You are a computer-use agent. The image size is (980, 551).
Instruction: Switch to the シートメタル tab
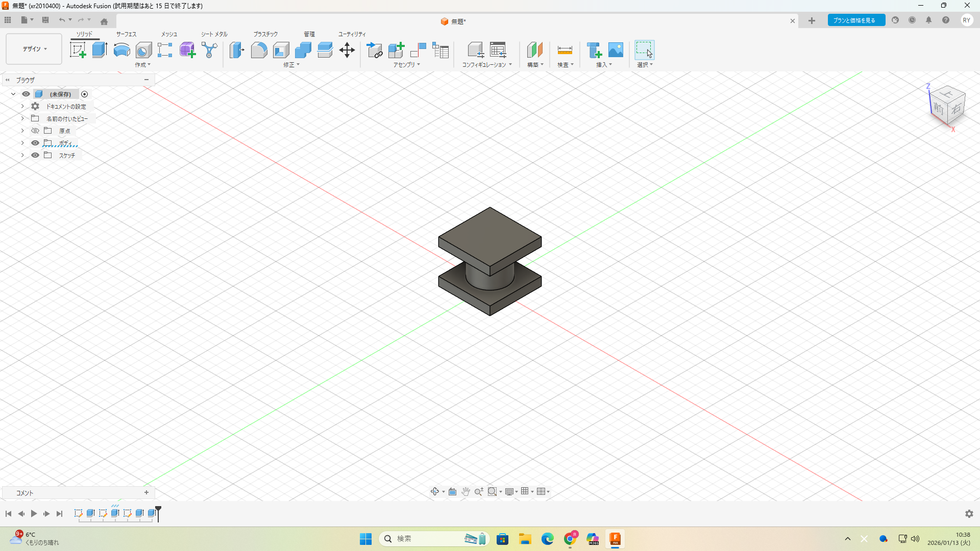(214, 34)
